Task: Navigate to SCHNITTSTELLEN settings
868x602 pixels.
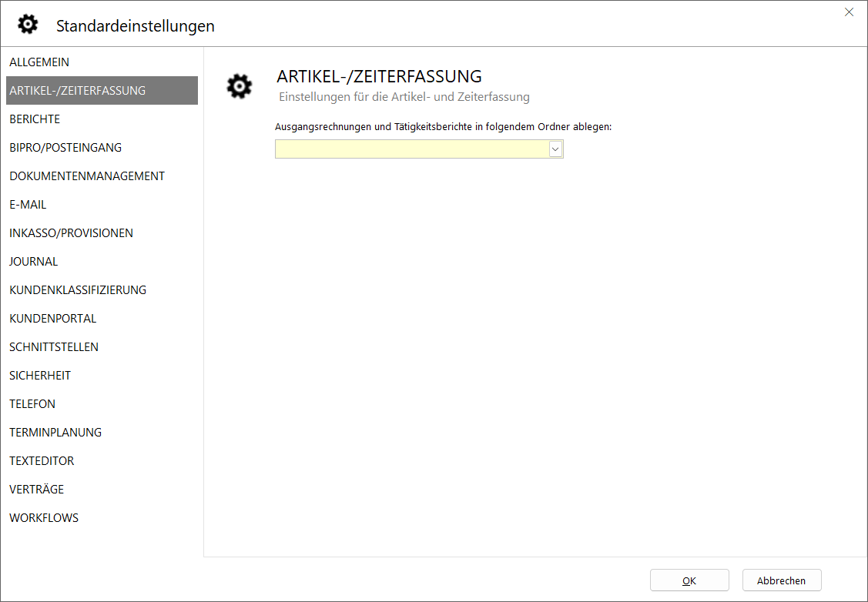Action: click(54, 347)
